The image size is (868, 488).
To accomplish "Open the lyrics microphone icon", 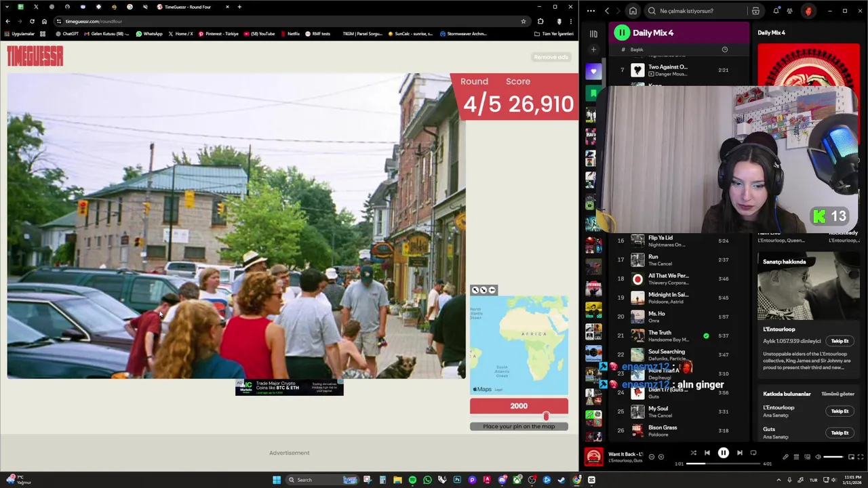I will [785, 457].
